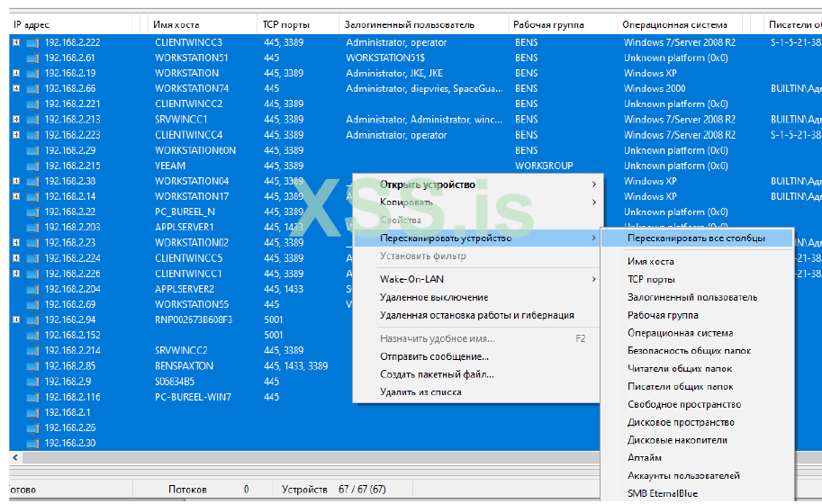The width and height of the screenshot is (822, 504).
Task: Select device icon for 192.168.2.203
Action: click(x=32, y=228)
